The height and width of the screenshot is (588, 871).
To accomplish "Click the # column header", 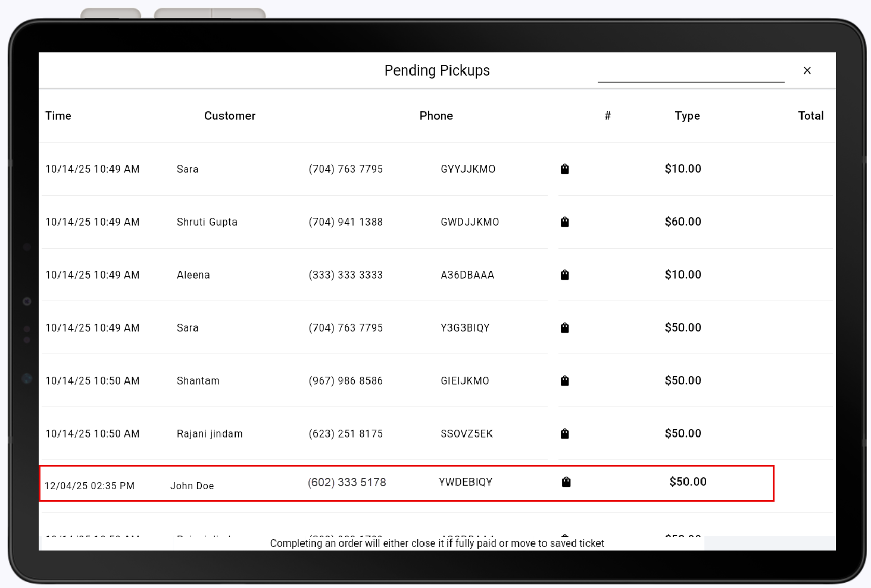I will (x=607, y=115).
